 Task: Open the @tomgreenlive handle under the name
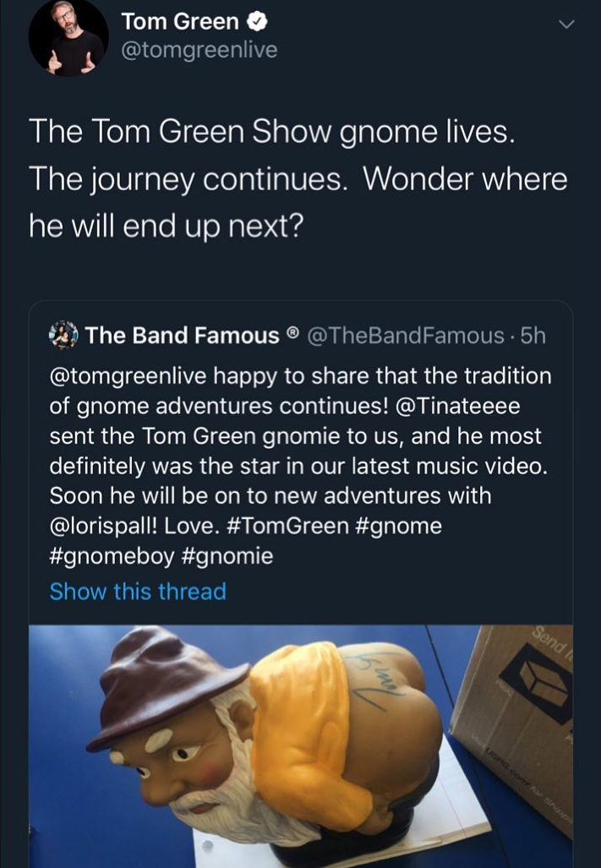click(x=199, y=51)
